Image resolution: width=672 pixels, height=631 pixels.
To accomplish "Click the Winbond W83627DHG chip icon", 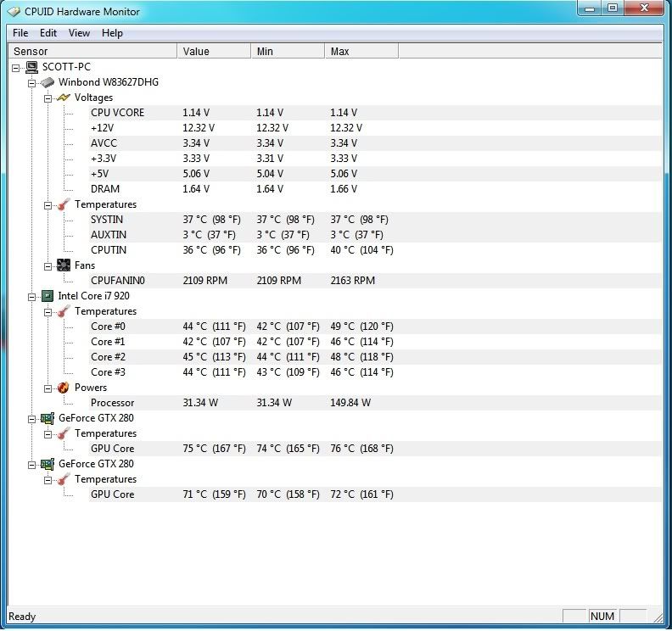I will pyautogui.click(x=48, y=82).
